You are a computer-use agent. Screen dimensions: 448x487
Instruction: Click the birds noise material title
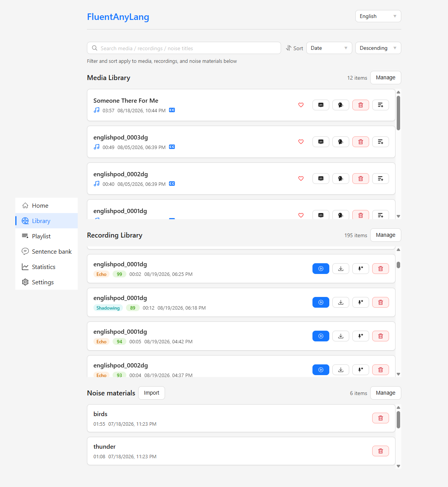[x=100, y=414]
